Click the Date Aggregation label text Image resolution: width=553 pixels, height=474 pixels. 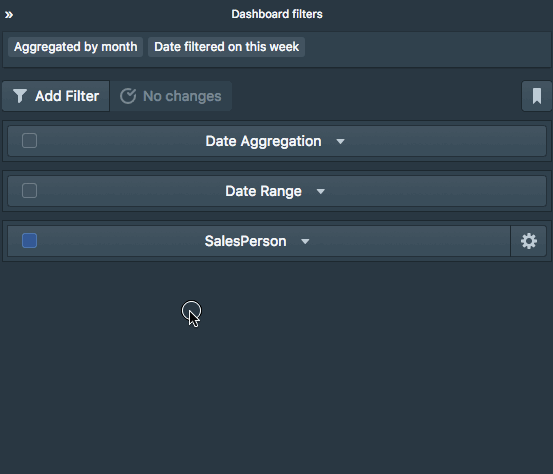tap(263, 141)
